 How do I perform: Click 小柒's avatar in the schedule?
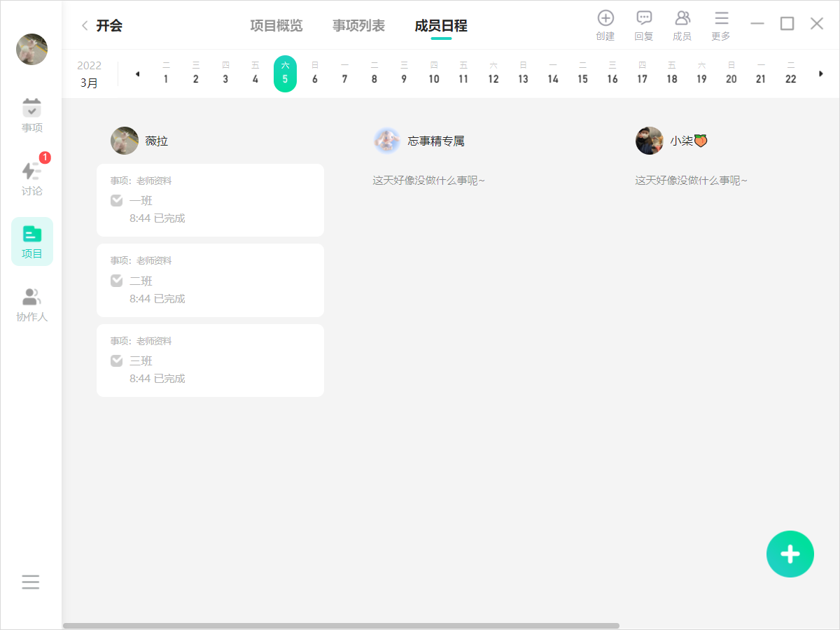coord(650,141)
